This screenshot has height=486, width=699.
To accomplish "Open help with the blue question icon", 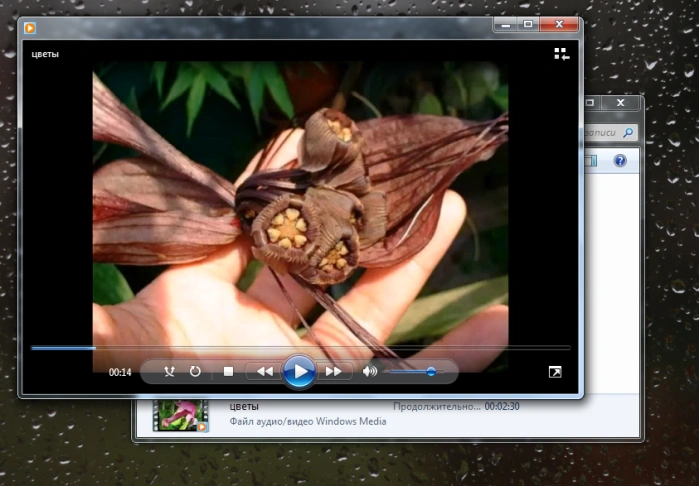I will 620,161.
